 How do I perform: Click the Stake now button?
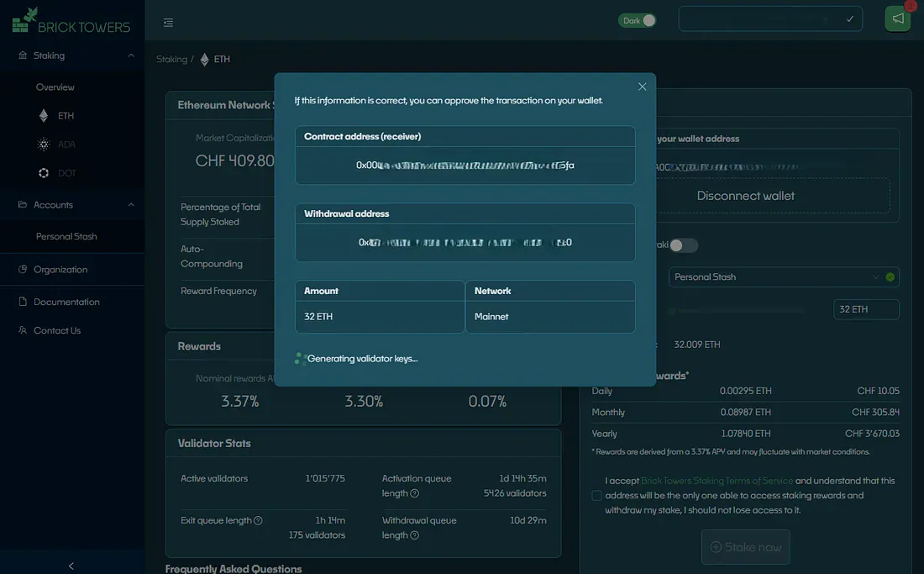(745, 547)
